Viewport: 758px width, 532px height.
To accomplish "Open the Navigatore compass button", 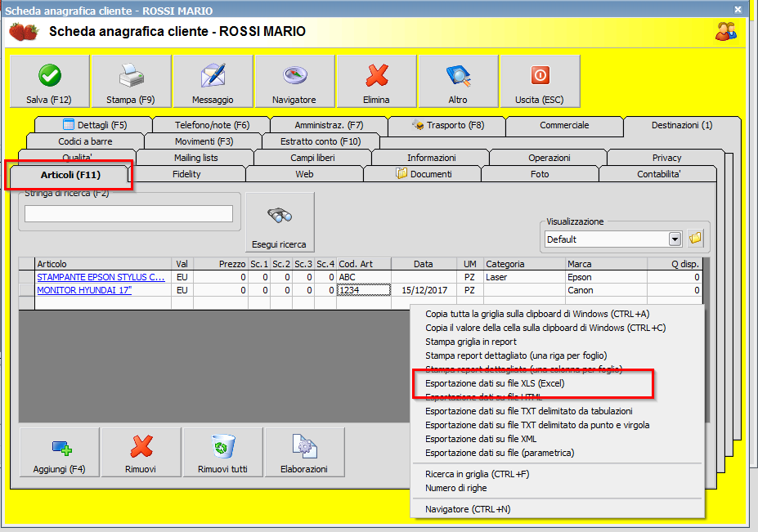I will [294, 81].
